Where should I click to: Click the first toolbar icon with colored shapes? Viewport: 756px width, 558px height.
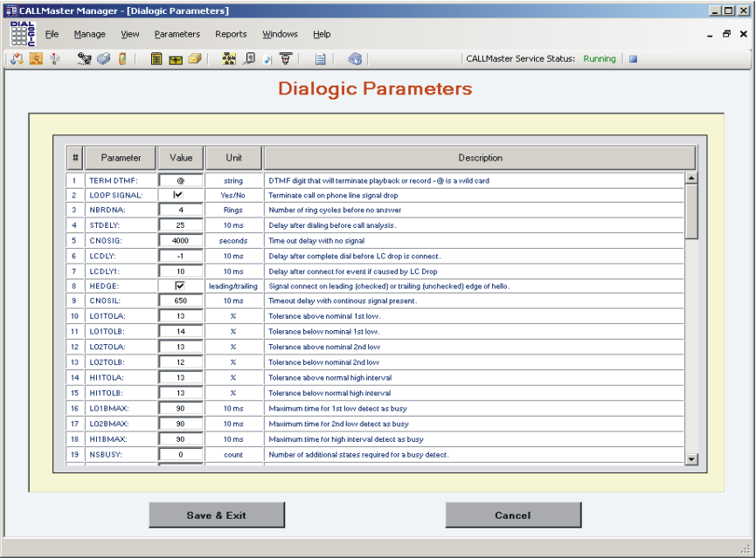(x=17, y=59)
